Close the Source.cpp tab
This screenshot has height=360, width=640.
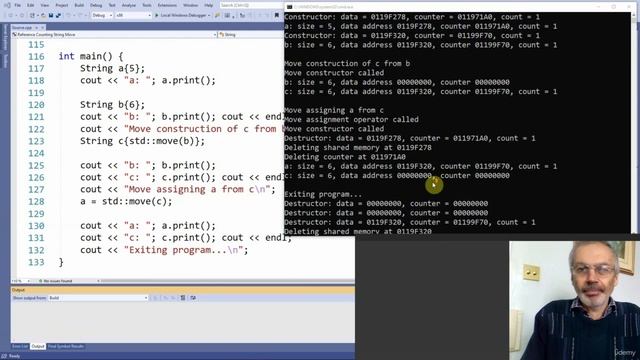point(42,27)
